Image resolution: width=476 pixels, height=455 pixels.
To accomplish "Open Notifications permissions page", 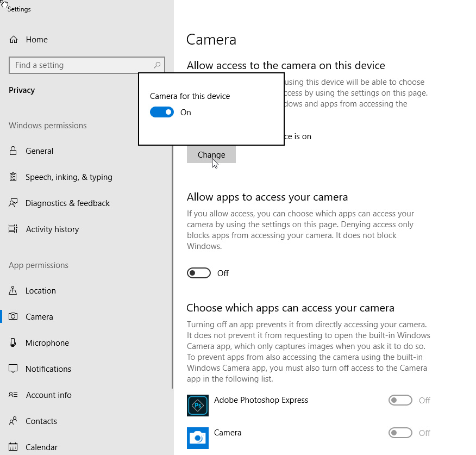I will [48, 369].
